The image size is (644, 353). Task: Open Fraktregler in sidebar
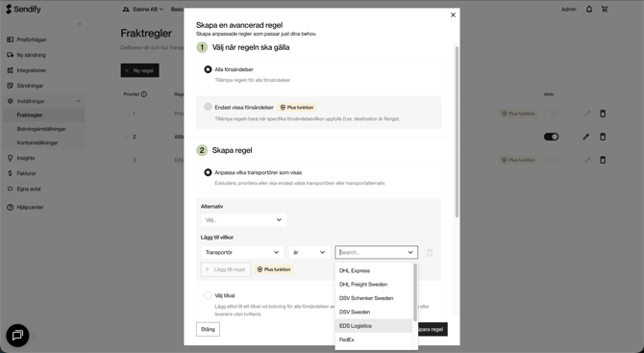44,115
